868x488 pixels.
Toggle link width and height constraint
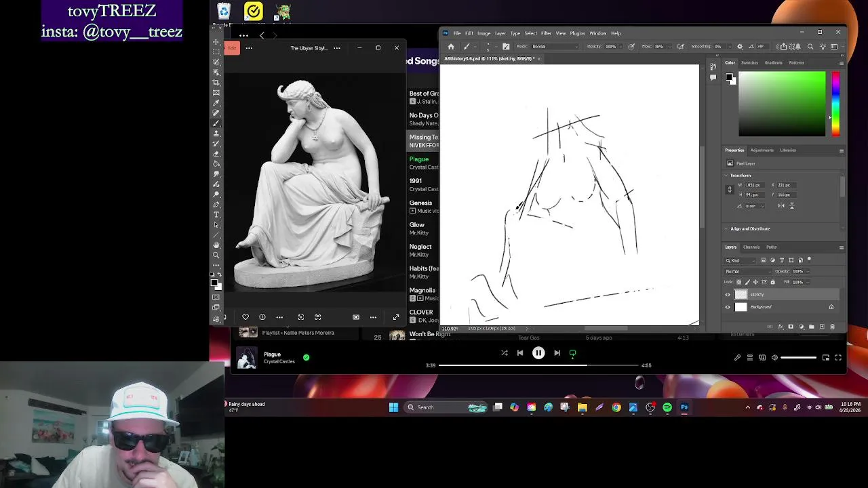(730, 190)
